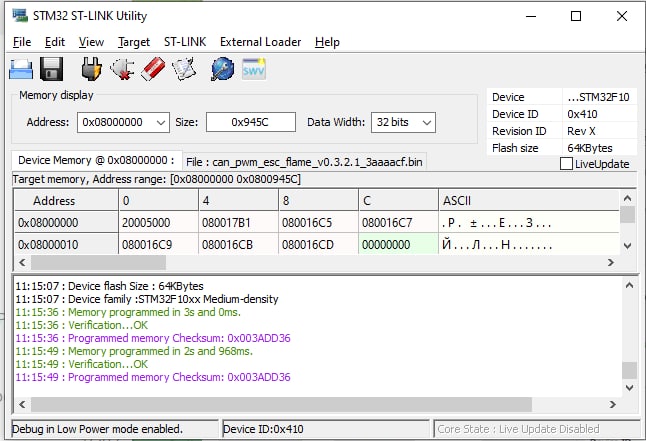The width and height of the screenshot is (646, 441).
Task: Click log panel horizontal scrollbar thumb
Action: pyautogui.click(x=281, y=404)
